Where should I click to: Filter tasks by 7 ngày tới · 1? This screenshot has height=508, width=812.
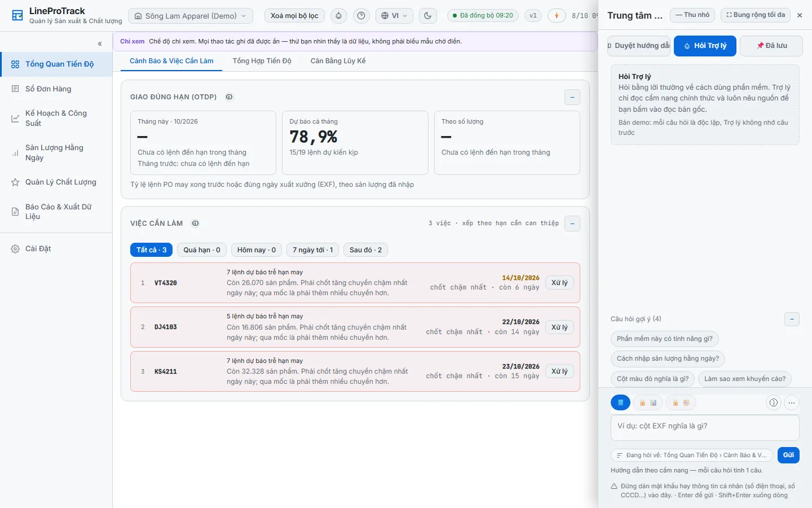(313, 250)
